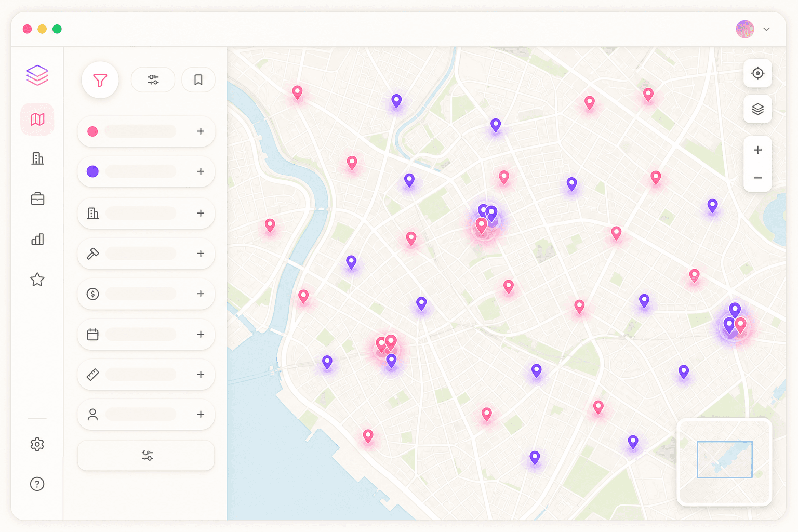This screenshot has height=532, width=798.
Task: Click the user avatar in title bar
Action: [x=745, y=29]
